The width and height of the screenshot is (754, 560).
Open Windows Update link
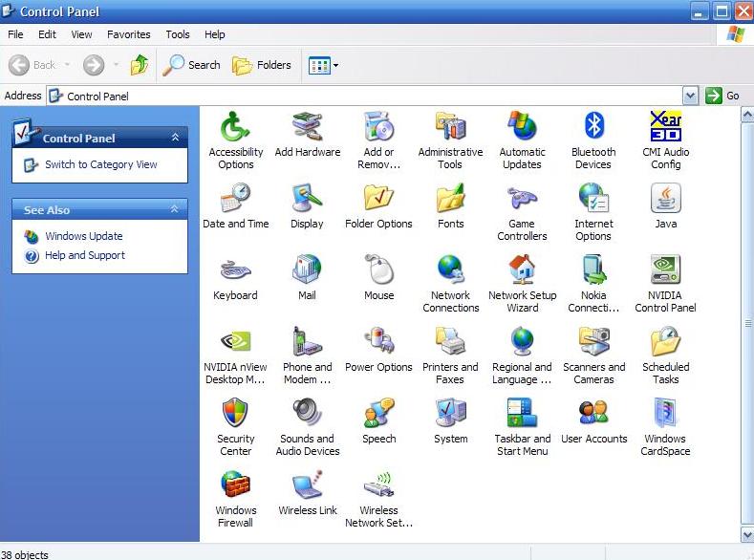point(84,236)
